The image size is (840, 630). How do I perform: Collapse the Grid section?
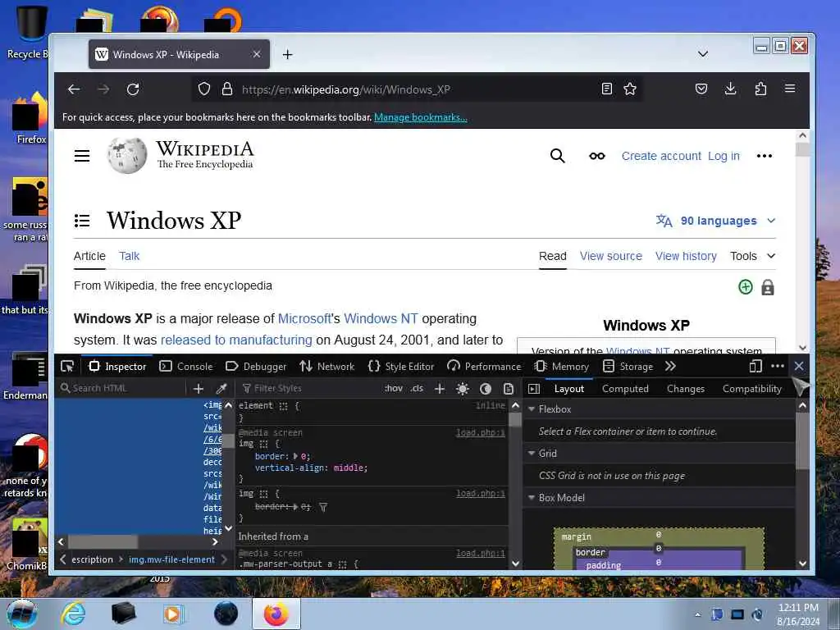(x=532, y=453)
